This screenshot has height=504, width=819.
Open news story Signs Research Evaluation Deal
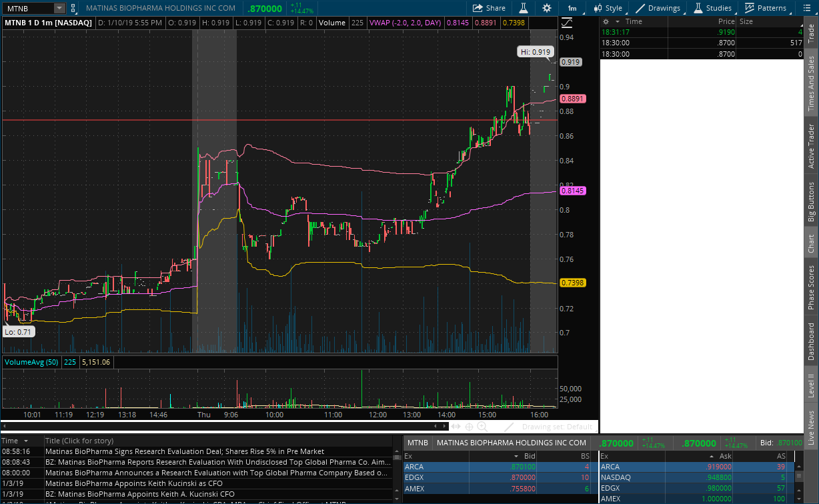tap(185, 451)
